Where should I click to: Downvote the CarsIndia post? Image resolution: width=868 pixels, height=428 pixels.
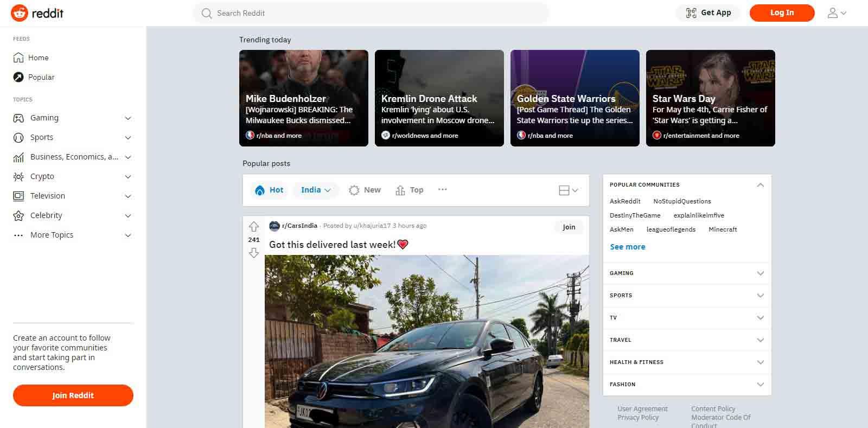(254, 253)
